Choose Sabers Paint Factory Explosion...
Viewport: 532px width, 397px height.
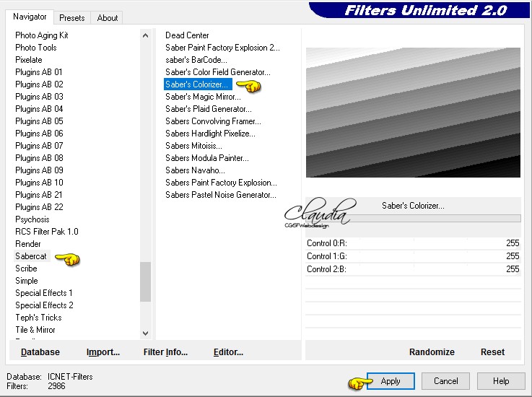(221, 183)
